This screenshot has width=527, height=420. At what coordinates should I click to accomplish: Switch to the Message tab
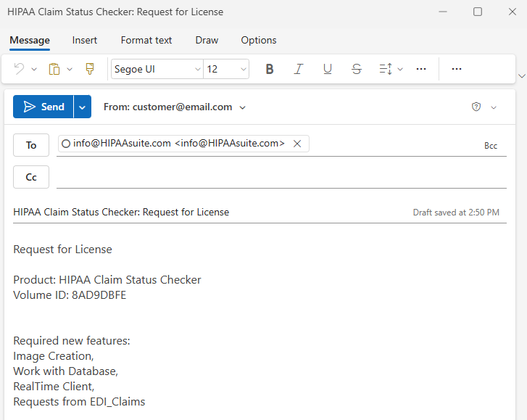point(30,41)
